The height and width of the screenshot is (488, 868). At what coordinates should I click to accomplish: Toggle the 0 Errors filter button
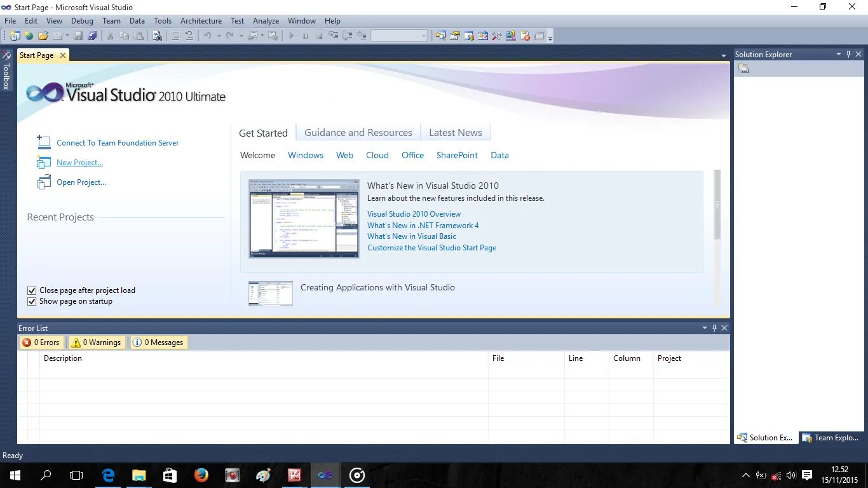(x=41, y=342)
